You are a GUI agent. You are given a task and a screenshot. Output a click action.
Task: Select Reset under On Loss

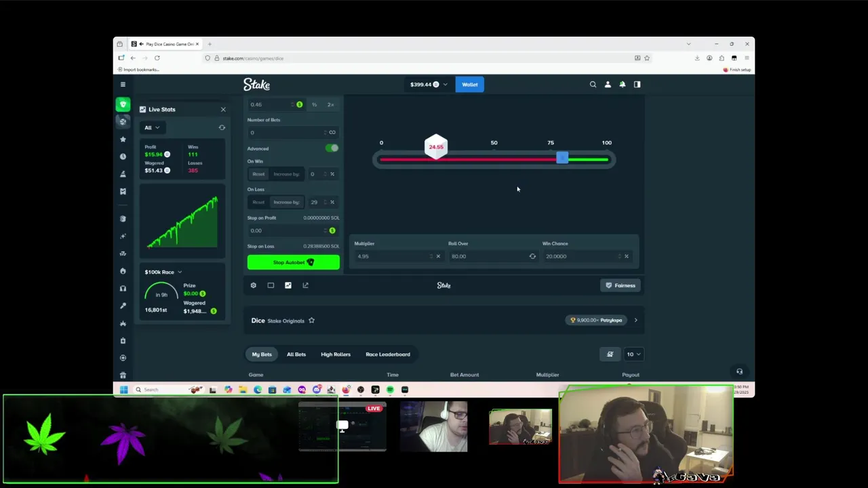point(258,202)
